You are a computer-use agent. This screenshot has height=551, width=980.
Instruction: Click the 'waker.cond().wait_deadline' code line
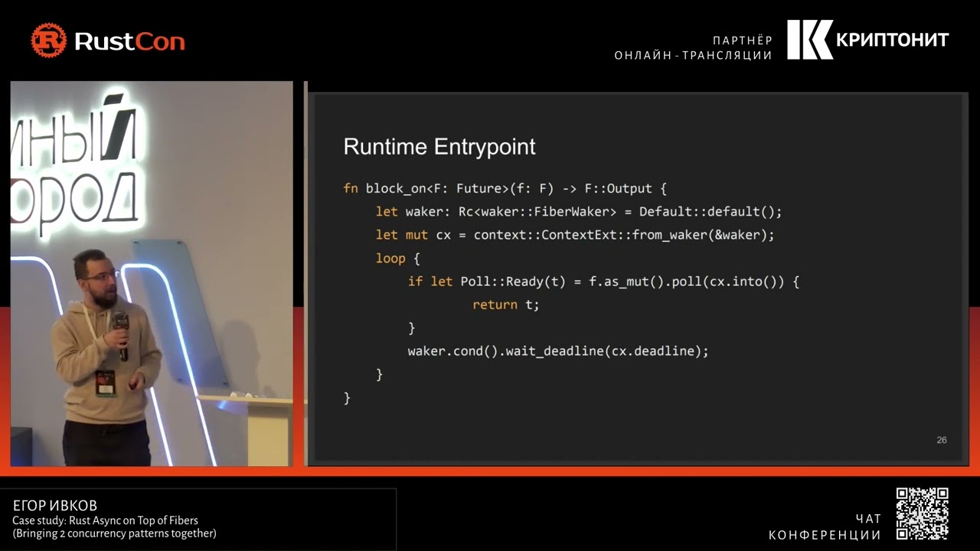coord(558,351)
